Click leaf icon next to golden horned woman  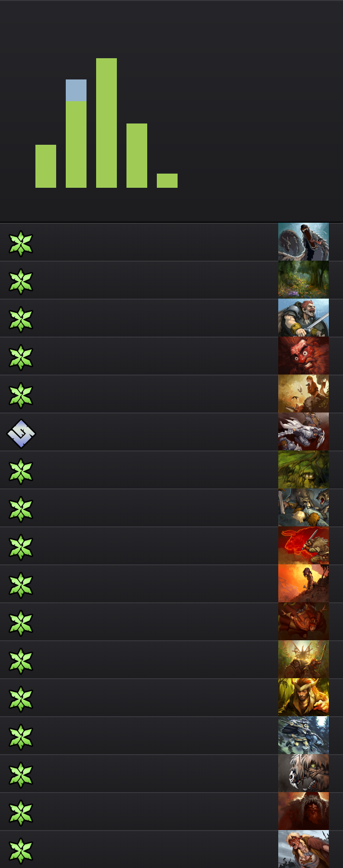(x=21, y=699)
